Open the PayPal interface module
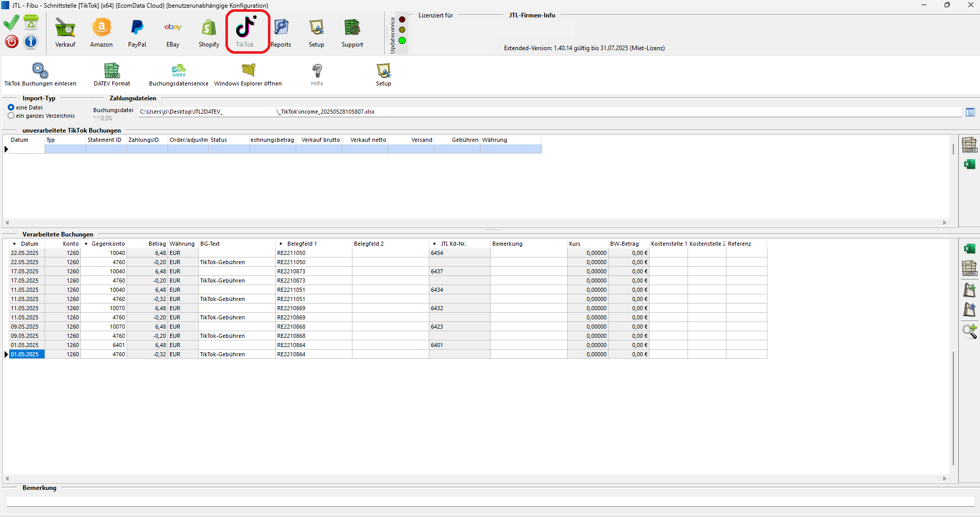The image size is (980, 517). pyautogui.click(x=137, y=32)
